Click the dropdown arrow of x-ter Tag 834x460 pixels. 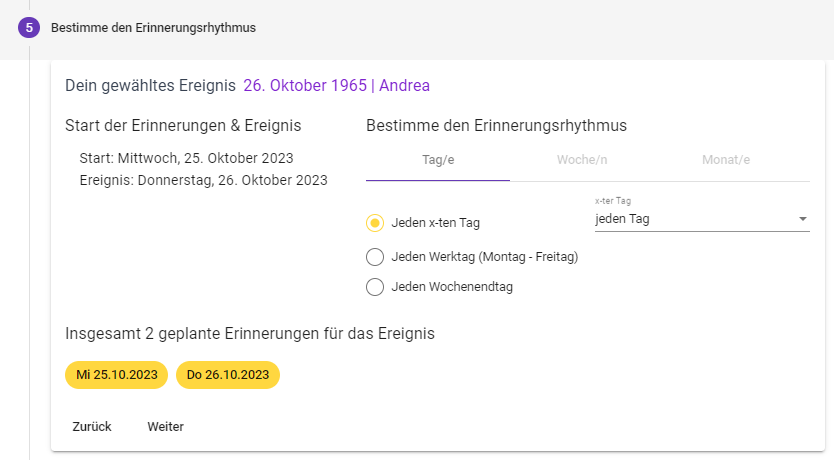click(802, 219)
